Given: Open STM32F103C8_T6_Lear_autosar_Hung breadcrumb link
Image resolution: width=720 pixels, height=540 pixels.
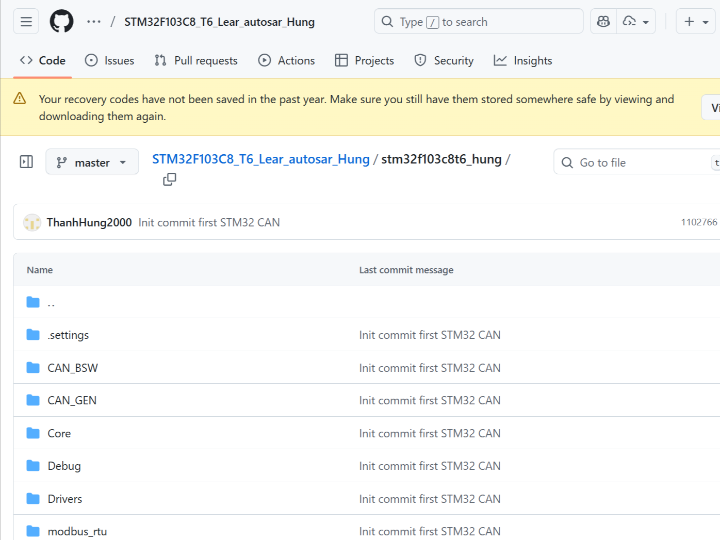Looking at the screenshot, I should (260, 159).
